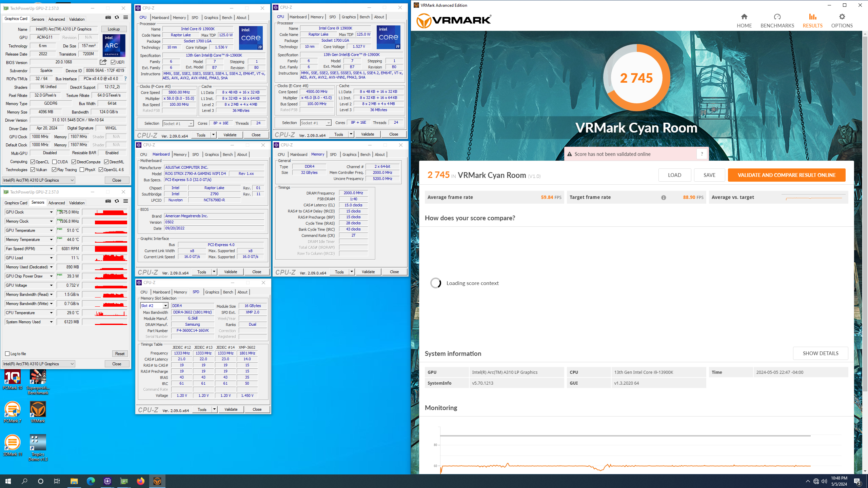This screenshot has width=868, height=488.
Task: Open Firefox from the taskbar
Action: 140,481
